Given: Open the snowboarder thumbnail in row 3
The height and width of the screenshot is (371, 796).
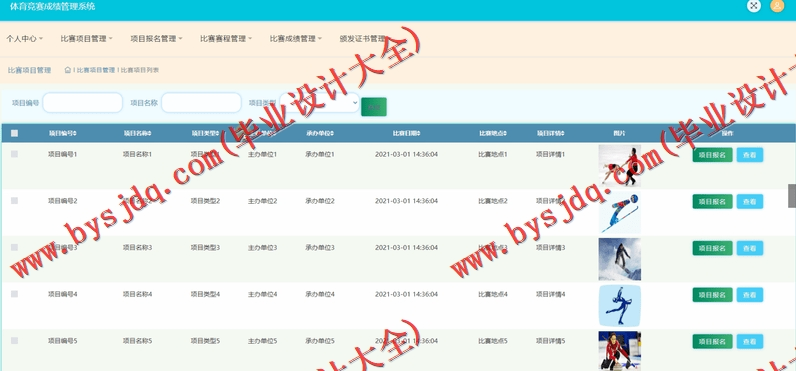Looking at the screenshot, I should coord(619,259).
